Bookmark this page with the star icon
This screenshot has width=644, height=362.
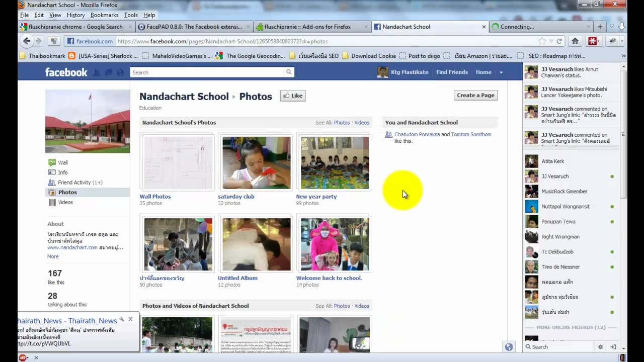[x=542, y=41]
